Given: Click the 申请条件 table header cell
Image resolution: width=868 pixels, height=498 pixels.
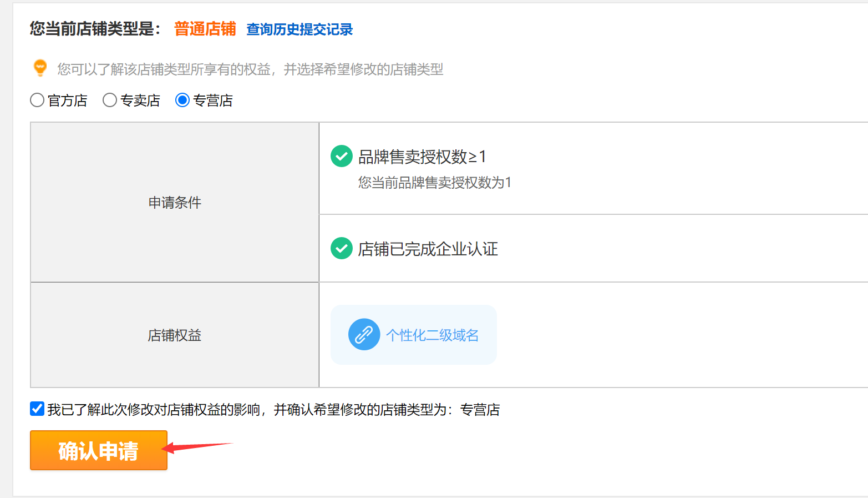Looking at the screenshot, I should (x=175, y=202).
